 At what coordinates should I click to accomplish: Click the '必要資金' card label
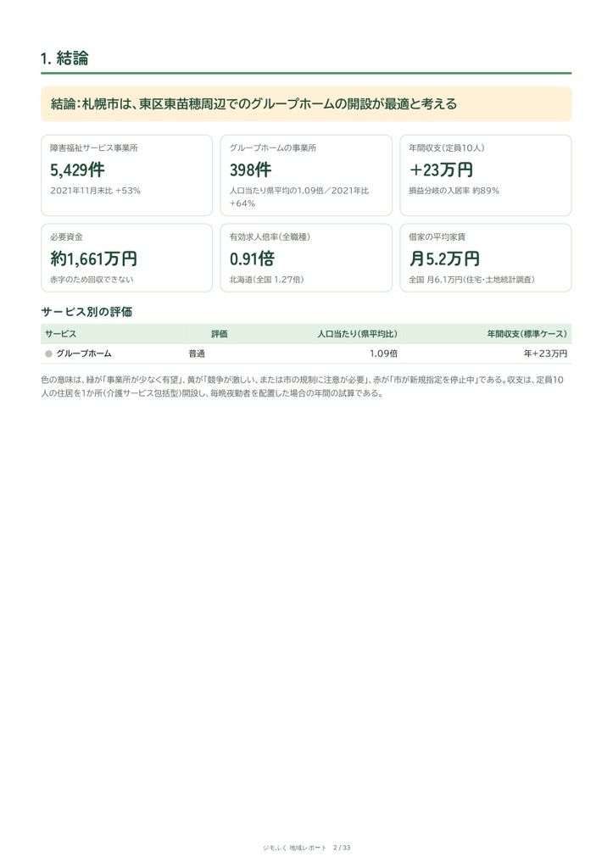pos(66,237)
